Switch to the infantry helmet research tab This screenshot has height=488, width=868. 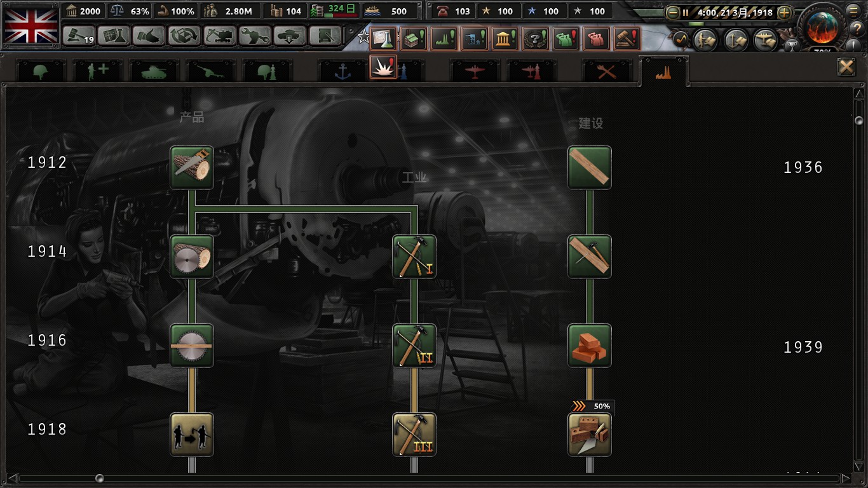coord(41,71)
